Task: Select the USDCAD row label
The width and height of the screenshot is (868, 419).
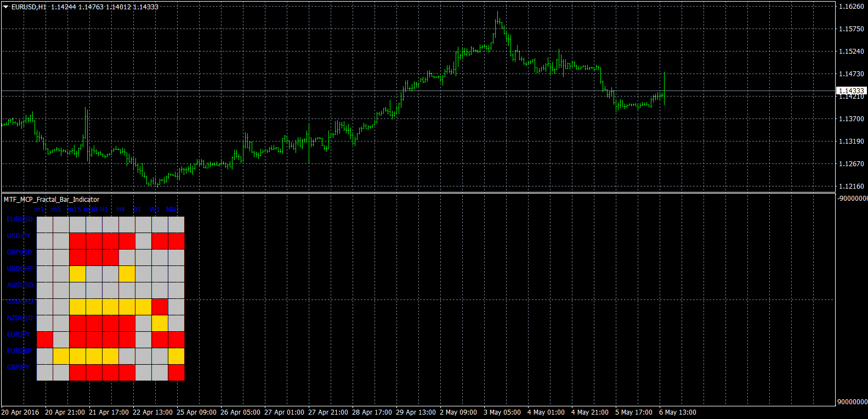Action: click(20, 302)
